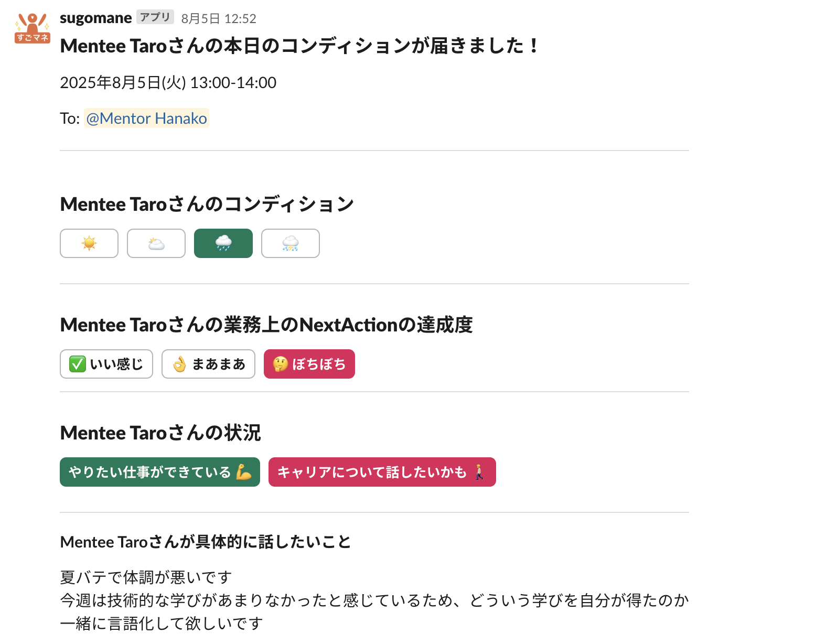Deselect the キャリアについて話したいかも status

click(x=382, y=471)
